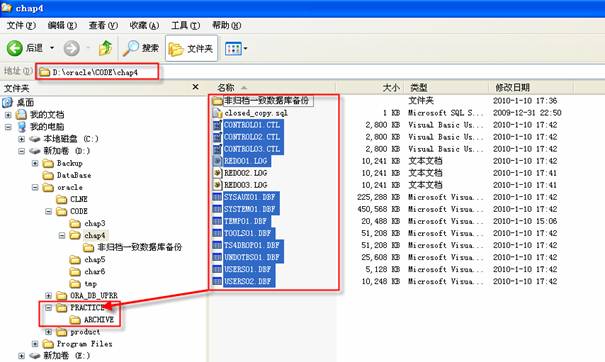Select CONTROL01.CTL file icon
This screenshot has width=605, height=362.
coord(217,125)
